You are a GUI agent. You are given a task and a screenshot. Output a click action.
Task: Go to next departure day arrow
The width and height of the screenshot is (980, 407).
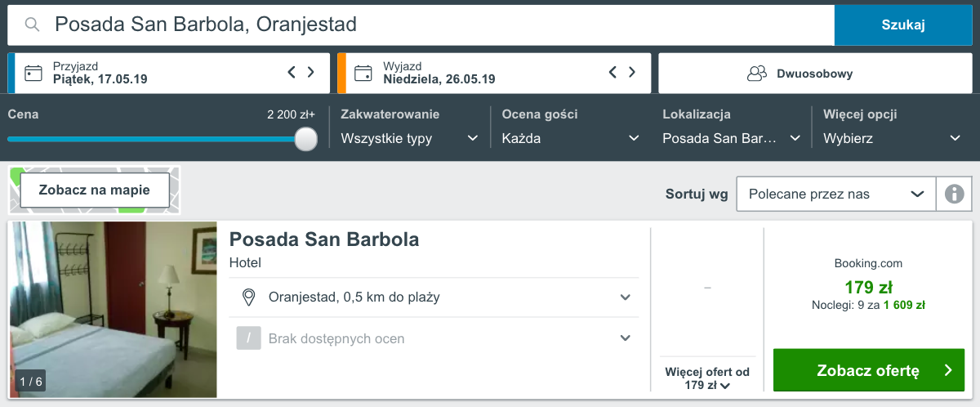631,73
